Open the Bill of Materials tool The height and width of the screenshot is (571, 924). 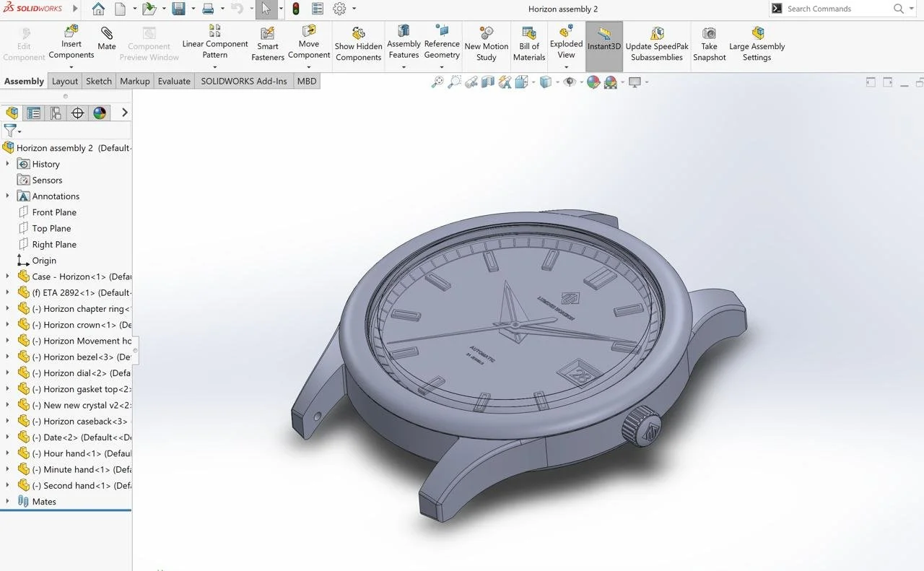(x=529, y=43)
